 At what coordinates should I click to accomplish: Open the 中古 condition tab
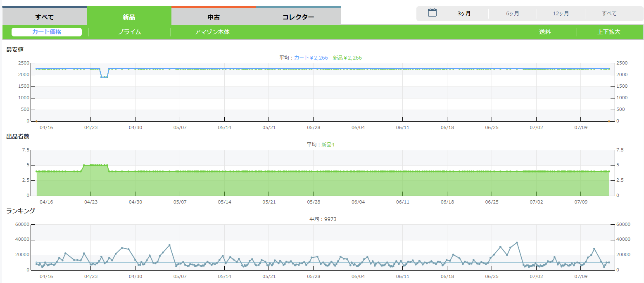[x=214, y=17]
